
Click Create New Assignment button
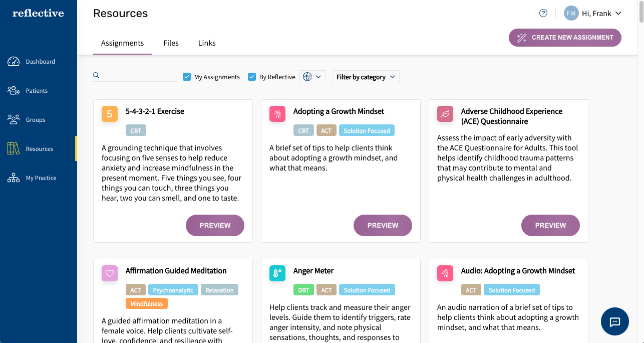point(565,38)
